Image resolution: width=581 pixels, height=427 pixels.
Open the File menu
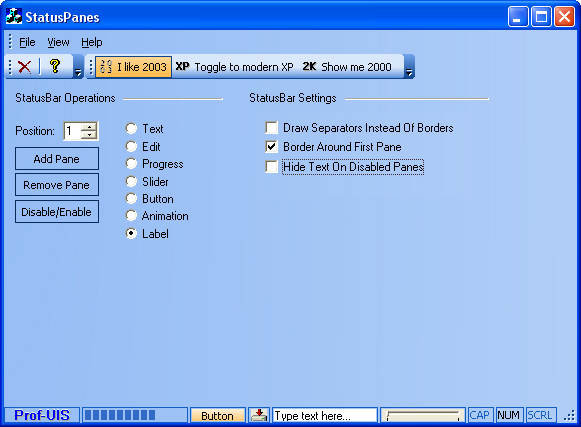coord(27,42)
